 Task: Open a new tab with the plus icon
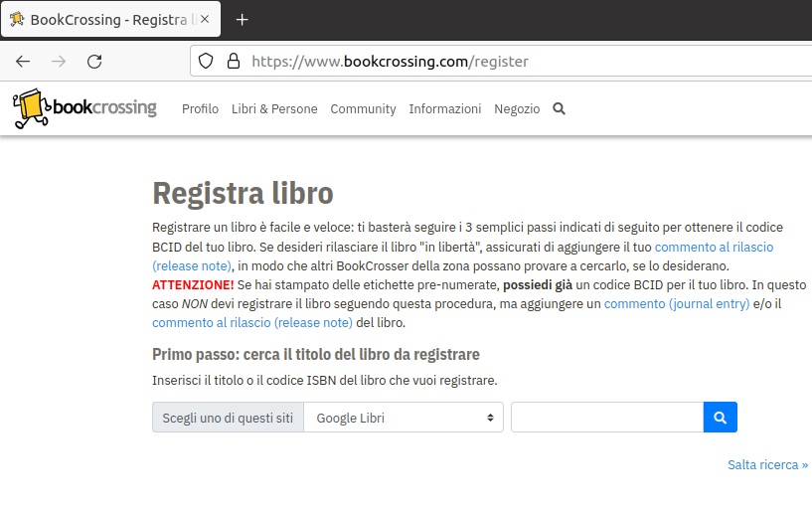tap(242, 20)
